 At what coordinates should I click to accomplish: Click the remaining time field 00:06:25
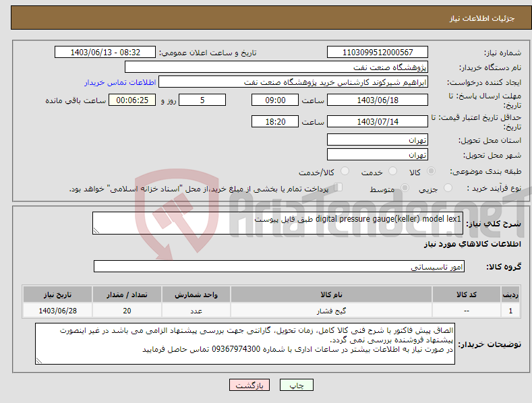[x=132, y=100]
